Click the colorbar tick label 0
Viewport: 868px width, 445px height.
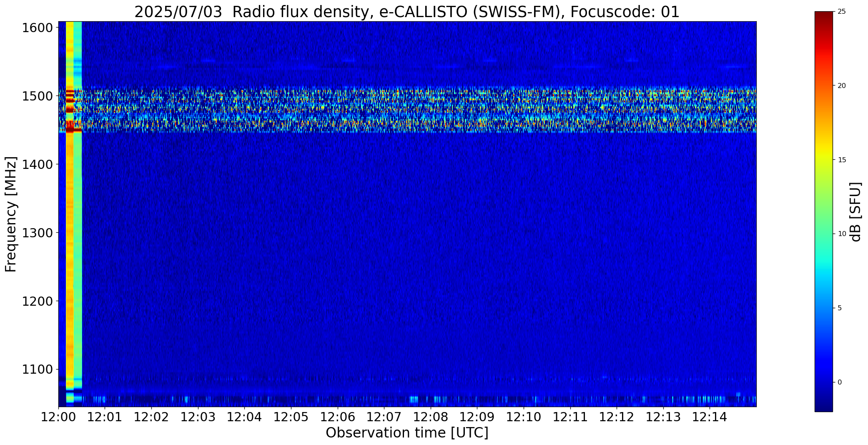click(840, 382)
